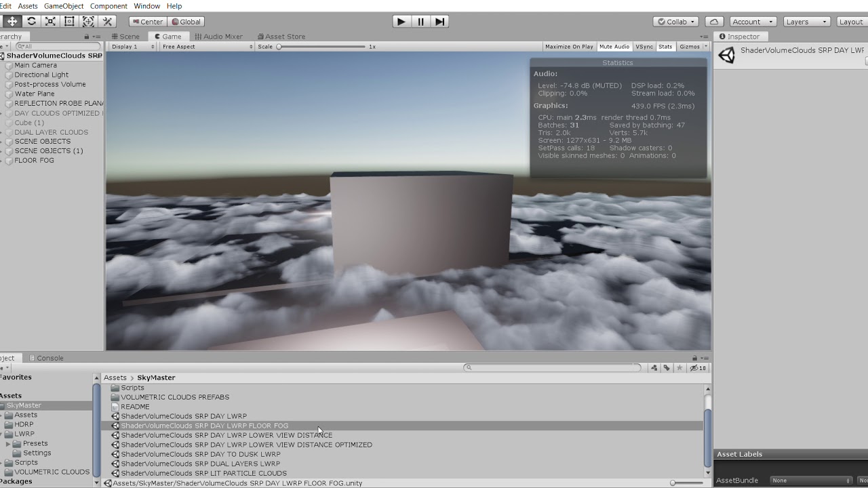The height and width of the screenshot is (488, 868).
Task: Click the Play button
Action: coord(401,22)
